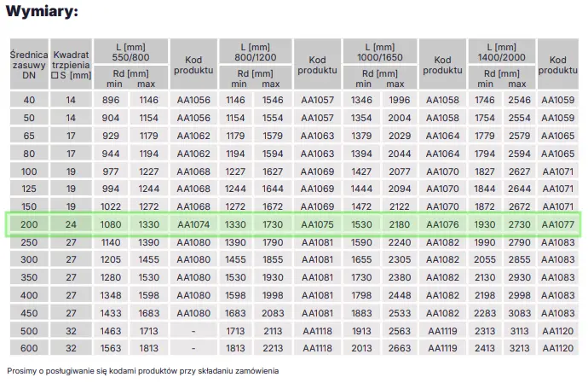Click the footnote about product codes
The height and width of the screenshot is (383, 588).
point(142,371)
